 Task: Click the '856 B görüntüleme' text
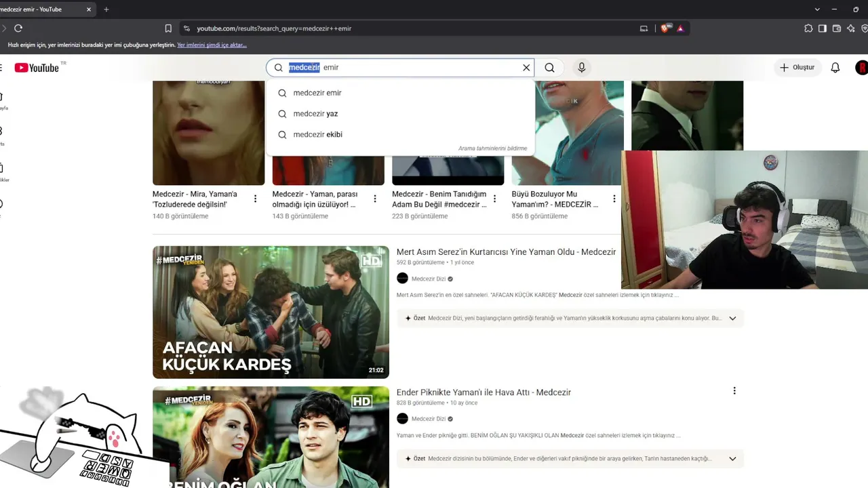click(540, 216)
